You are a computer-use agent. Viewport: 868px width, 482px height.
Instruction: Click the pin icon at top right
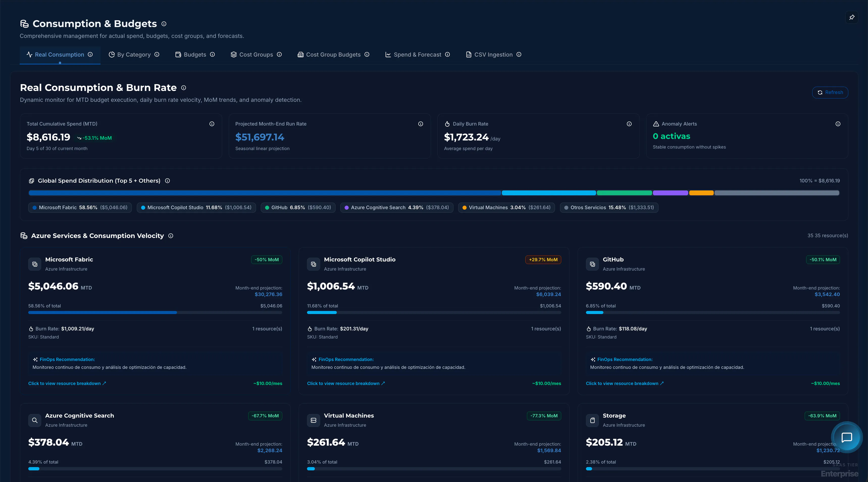tap(852, 17)
